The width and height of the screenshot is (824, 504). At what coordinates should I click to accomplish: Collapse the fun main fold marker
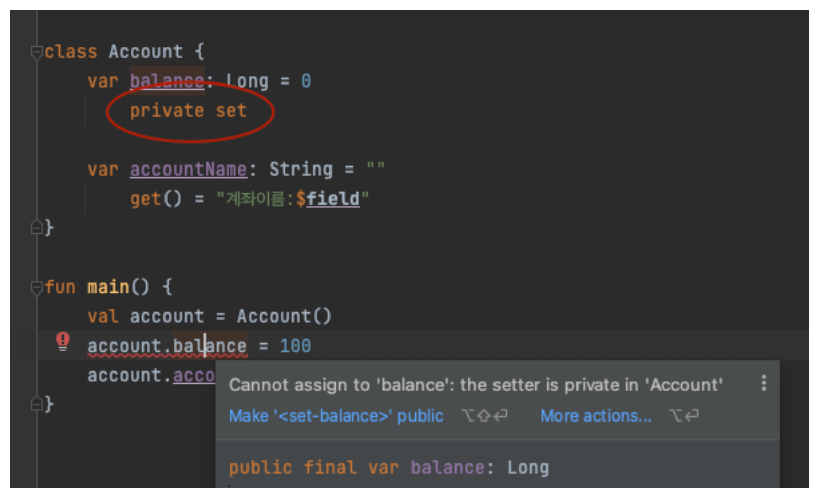pos(36,287)
